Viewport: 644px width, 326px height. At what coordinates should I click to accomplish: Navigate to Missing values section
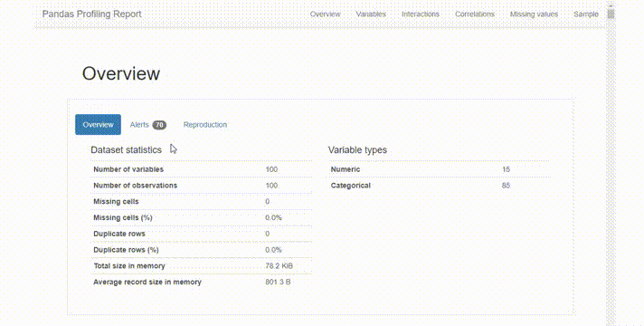[534, 14]
